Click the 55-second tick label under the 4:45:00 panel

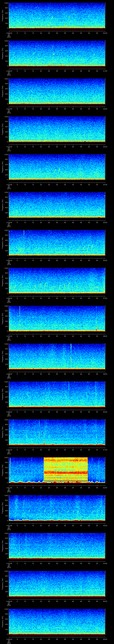pos(97,639)
